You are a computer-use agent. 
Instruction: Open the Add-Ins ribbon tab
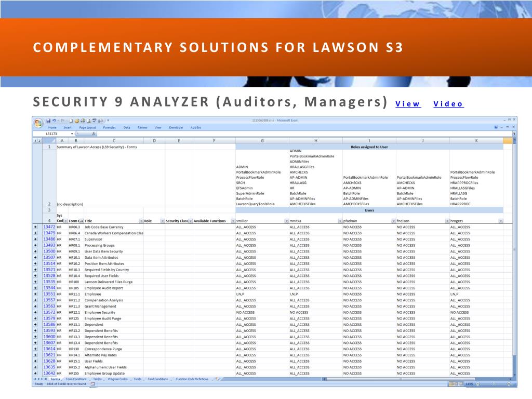196,128
